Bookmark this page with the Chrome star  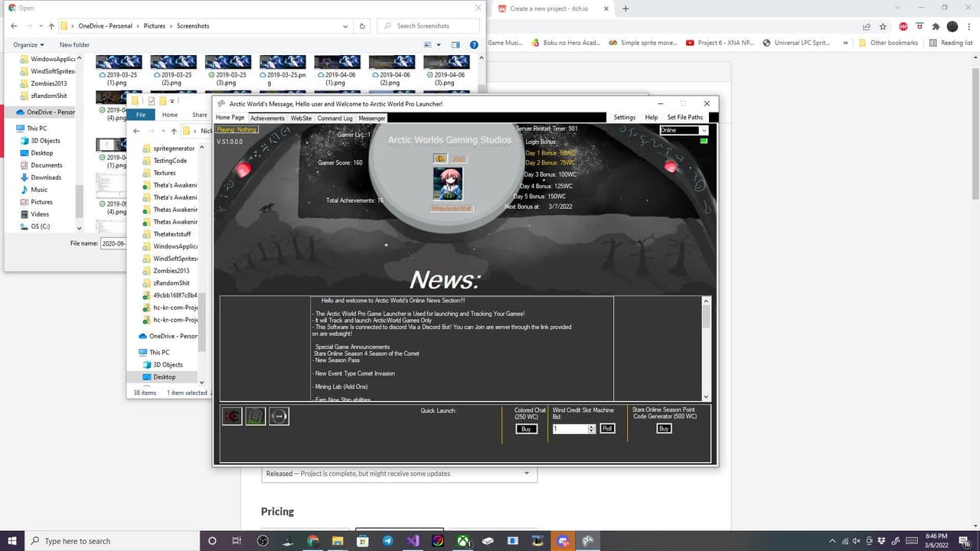coord(883,26)
